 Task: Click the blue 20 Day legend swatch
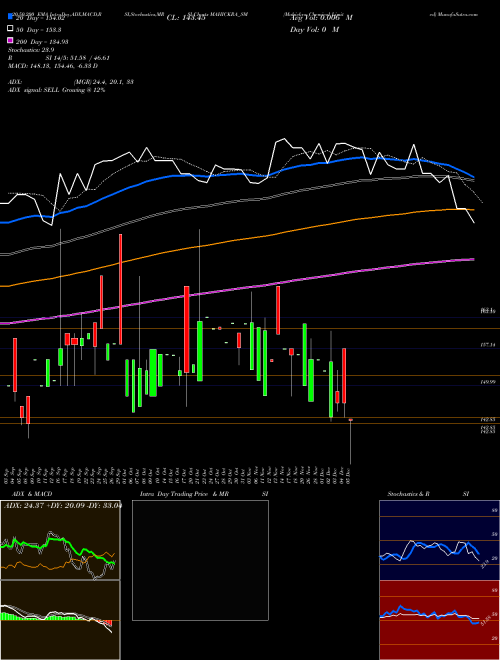tap(10, 18)
